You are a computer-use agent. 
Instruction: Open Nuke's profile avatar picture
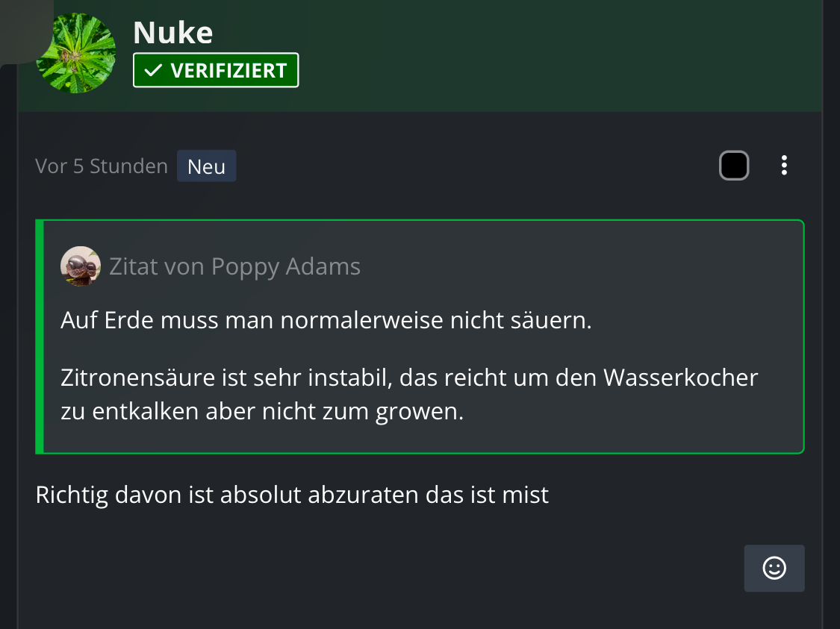[75, 53]
